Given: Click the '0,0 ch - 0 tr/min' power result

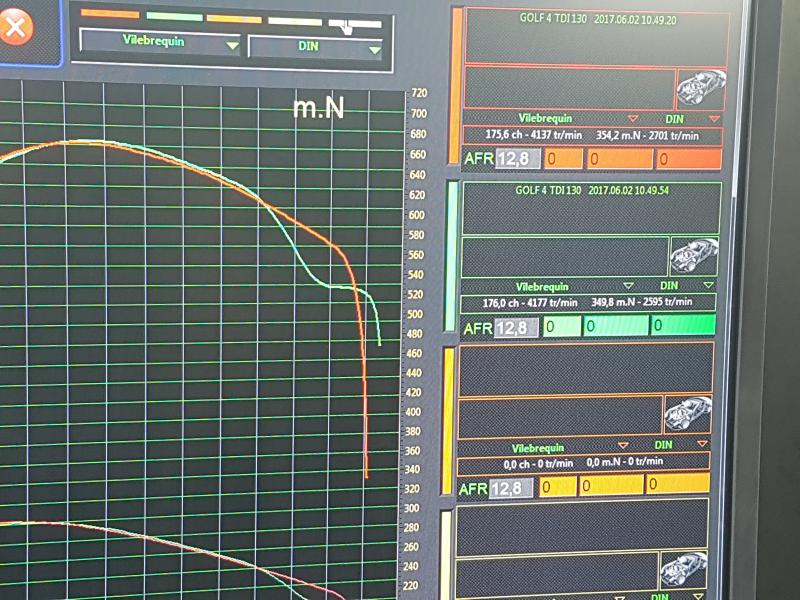Looking at the screenshot, I should coord(538,464).
